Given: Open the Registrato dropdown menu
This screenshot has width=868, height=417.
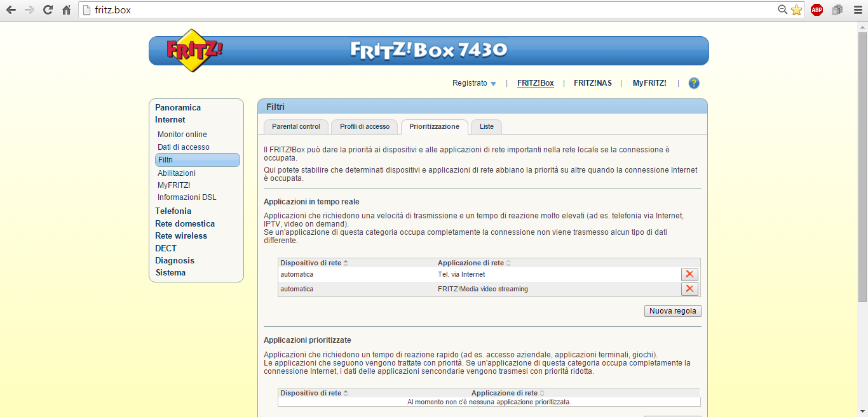Looking at the screenshot, I should click(x=474, y=83).
